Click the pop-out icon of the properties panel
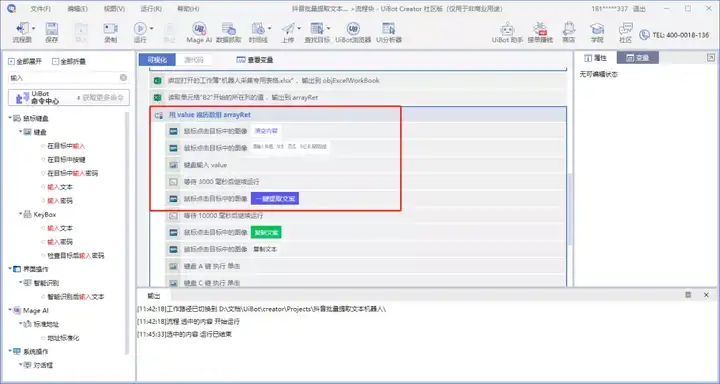Screen dimensions: 720x384 pyautogui.click(x=710, y=57)
